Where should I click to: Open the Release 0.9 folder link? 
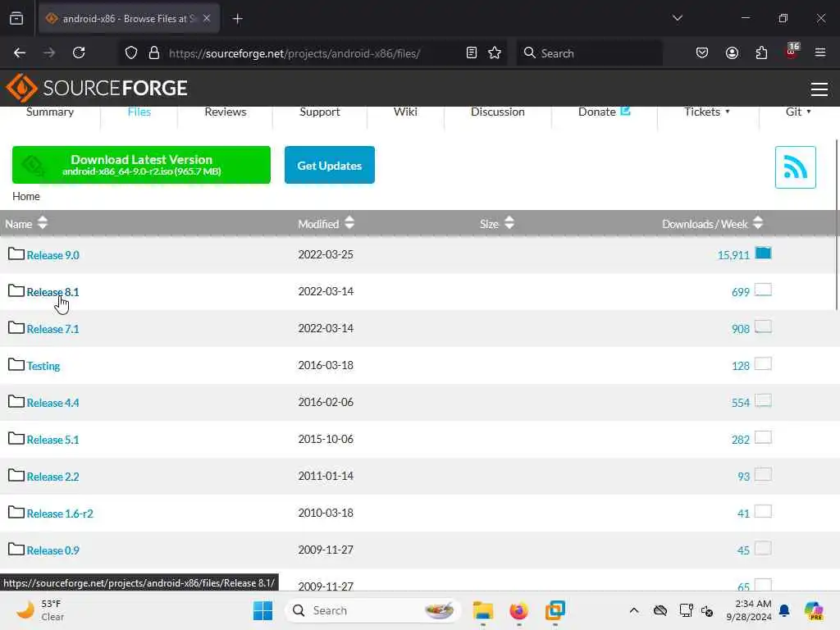(x=53, y=550)
